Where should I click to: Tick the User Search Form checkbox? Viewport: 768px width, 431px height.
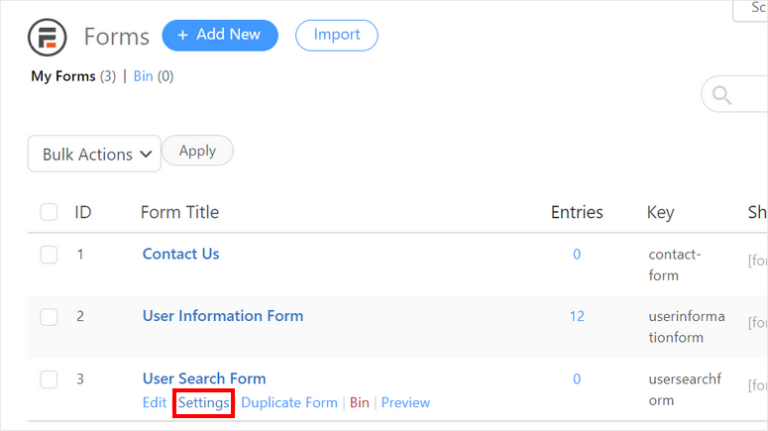[49, 379]
